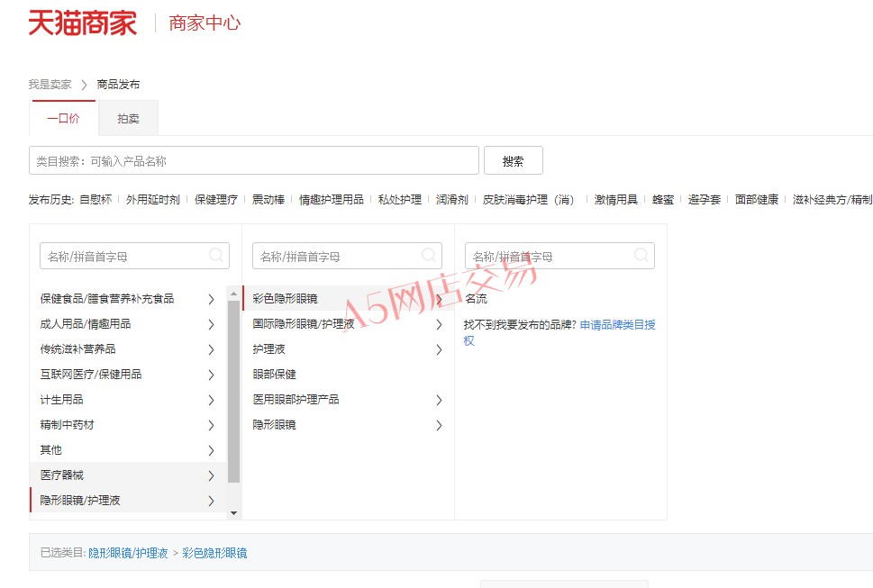
Task: Expand the 医用眼部护理产品 subcategory
Action: [x=439, y=400]
